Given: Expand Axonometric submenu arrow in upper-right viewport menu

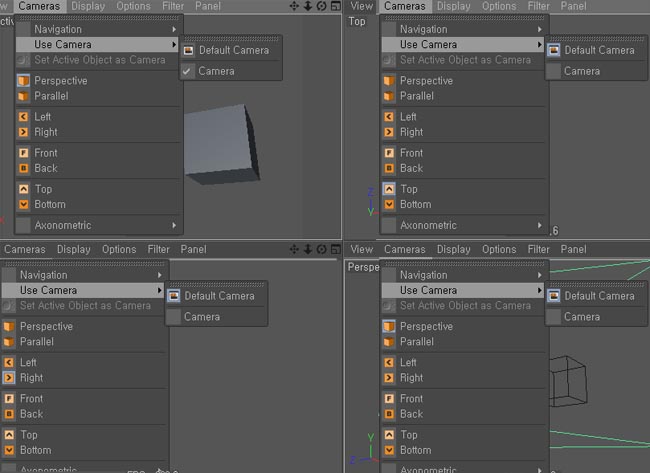Looking at the screenshot, I should [540, 225].
